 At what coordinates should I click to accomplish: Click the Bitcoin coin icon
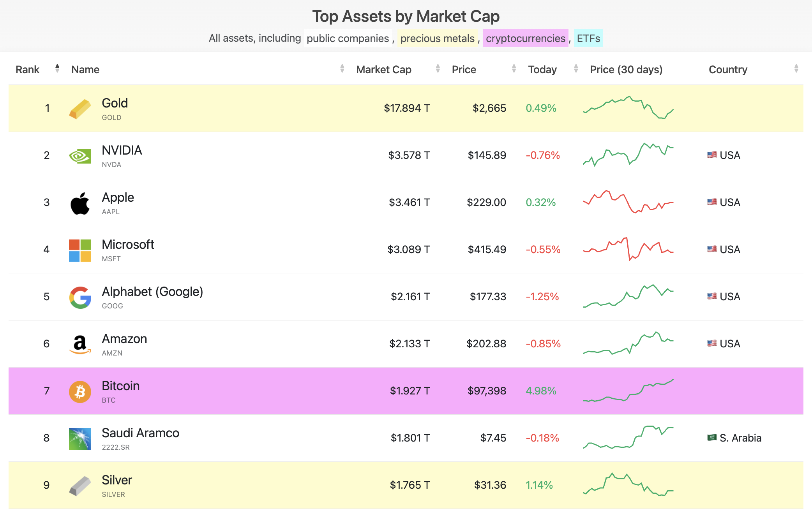coord(80,392)
